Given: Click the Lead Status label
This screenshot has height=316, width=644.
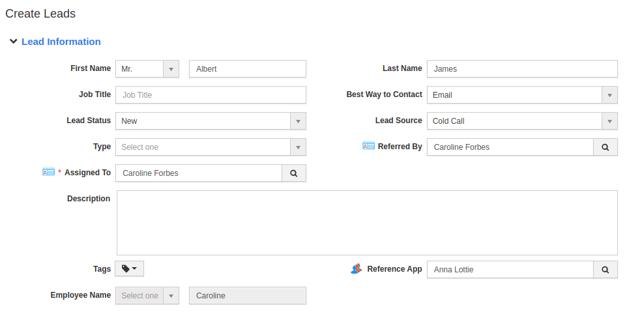Looking at the screenshot, I should [89, 121].
